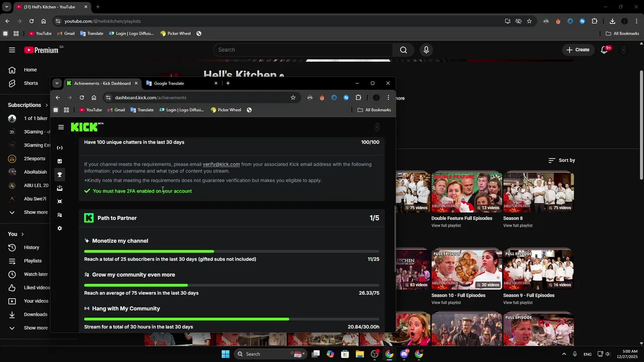Open the Kick community users sidebar icon

click(60, 215)
